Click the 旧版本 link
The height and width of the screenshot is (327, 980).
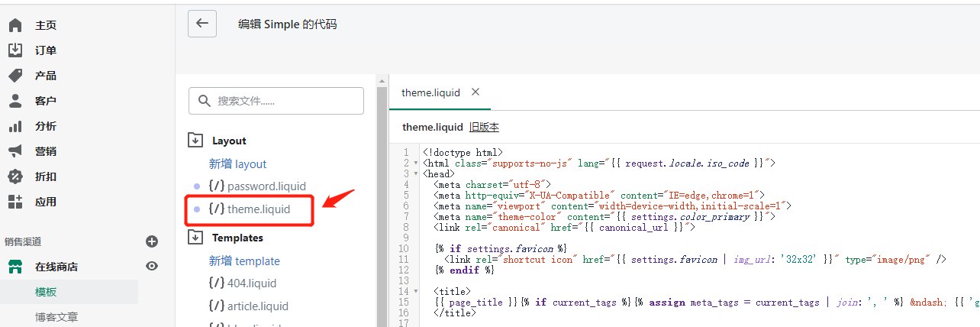tap(484, 127)
